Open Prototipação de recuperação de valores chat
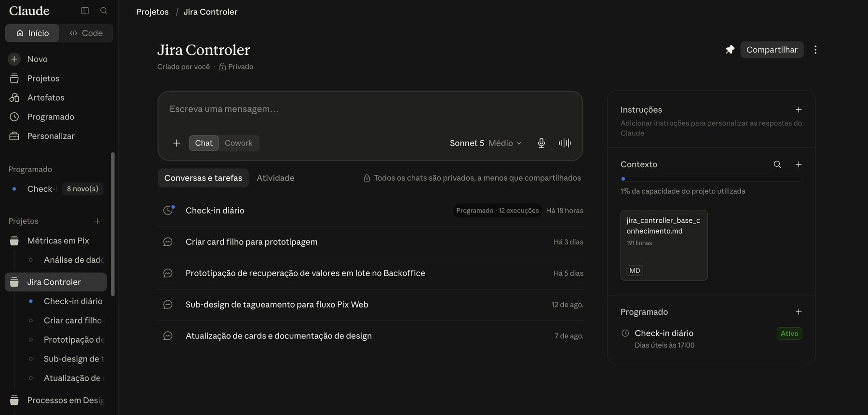Screen dimensions: 868x415 (370, 273)
